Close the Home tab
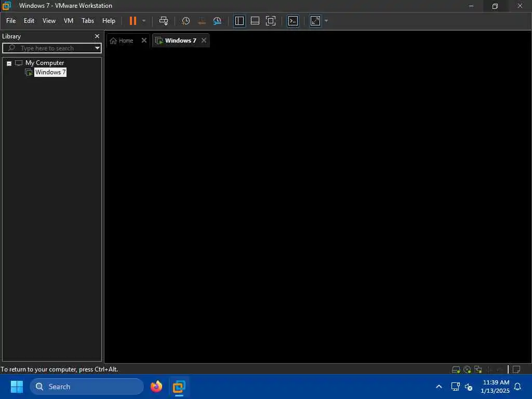 144,41
